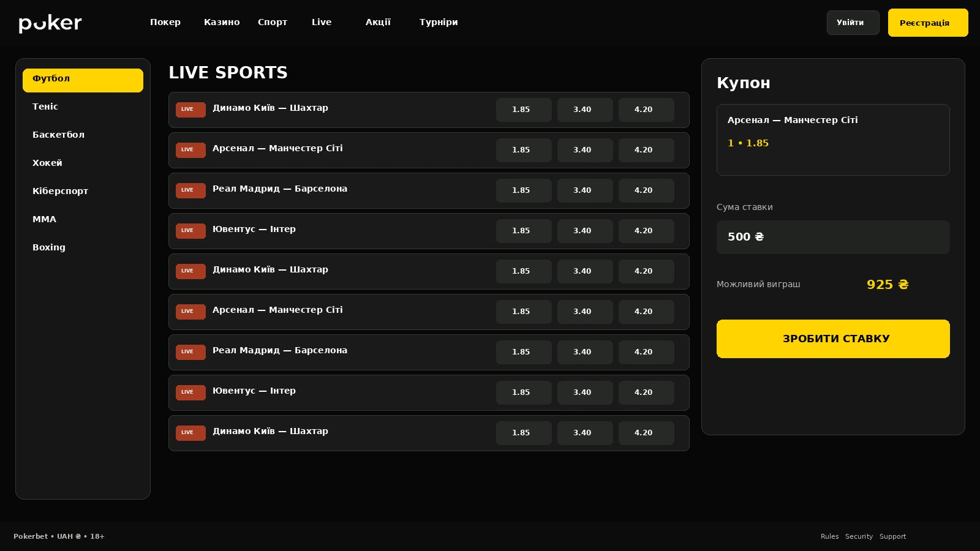
Task: Open the Security footer link
Action: point(859,536)
